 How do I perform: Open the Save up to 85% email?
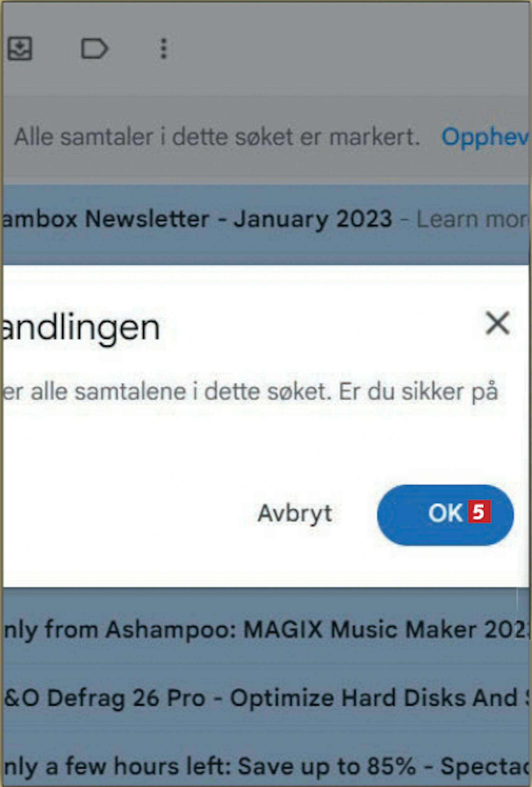[266, 766]
